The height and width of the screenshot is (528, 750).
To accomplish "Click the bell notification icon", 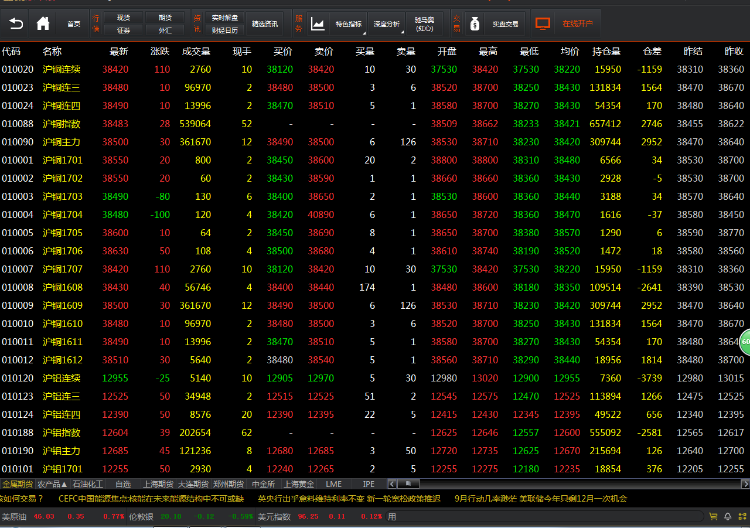I will click(x=728, y=517).
